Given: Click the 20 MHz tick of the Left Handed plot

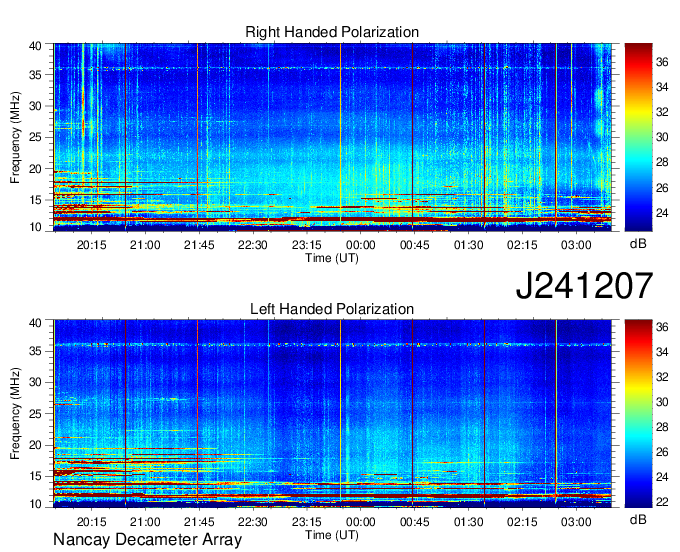Looking at the screenshot, I should tap(35, 445).
